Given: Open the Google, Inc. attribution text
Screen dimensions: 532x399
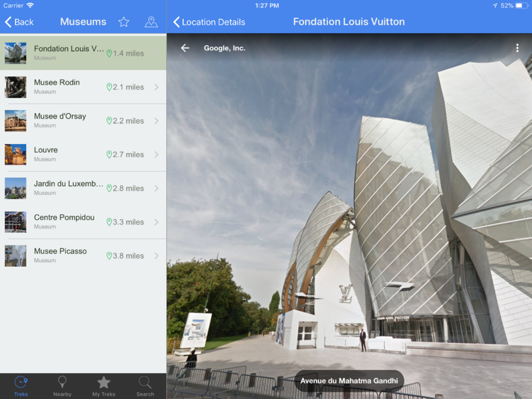Looking at the screenshot, I should [x=225, y=48].
